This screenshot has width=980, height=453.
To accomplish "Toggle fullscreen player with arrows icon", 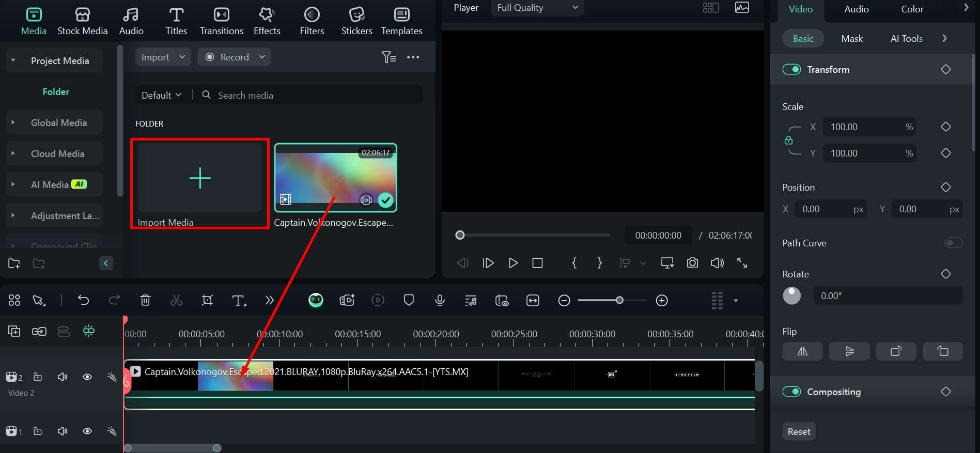I will click(742, 263).
